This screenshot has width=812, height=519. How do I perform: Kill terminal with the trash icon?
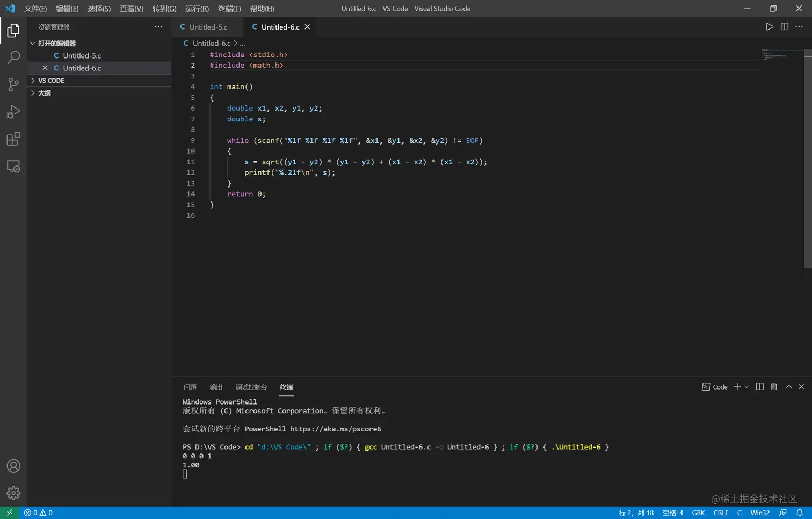[774, 387]
